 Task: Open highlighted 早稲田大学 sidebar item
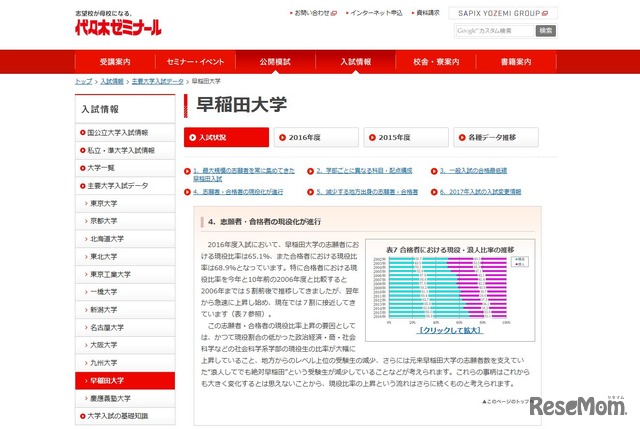coord(125,380)
